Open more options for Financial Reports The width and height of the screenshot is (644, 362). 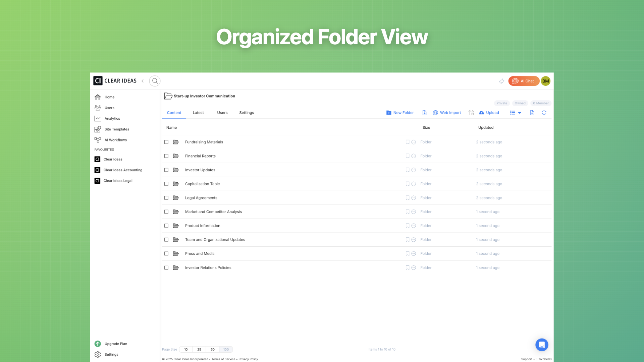tap(414, 156)
